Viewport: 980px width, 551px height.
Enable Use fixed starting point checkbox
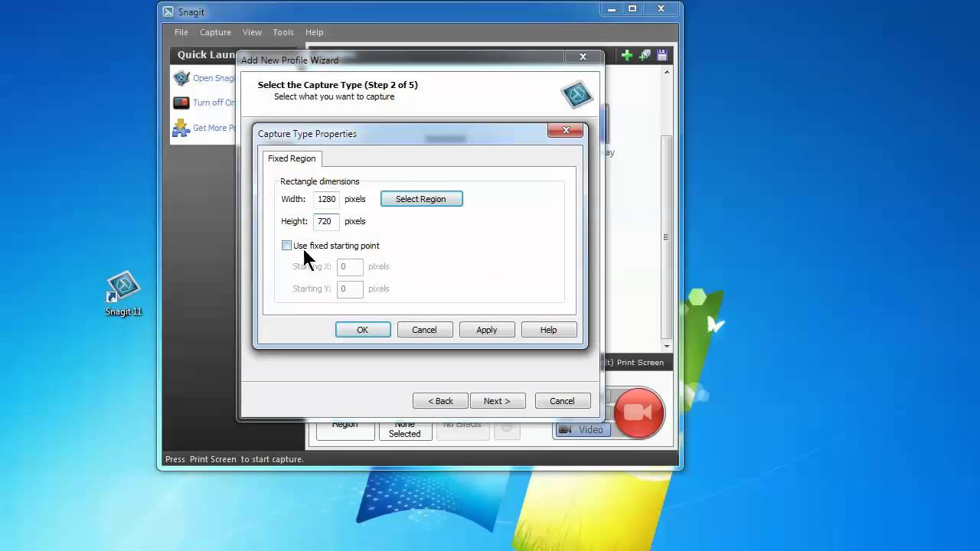click(x=286, y=246)
